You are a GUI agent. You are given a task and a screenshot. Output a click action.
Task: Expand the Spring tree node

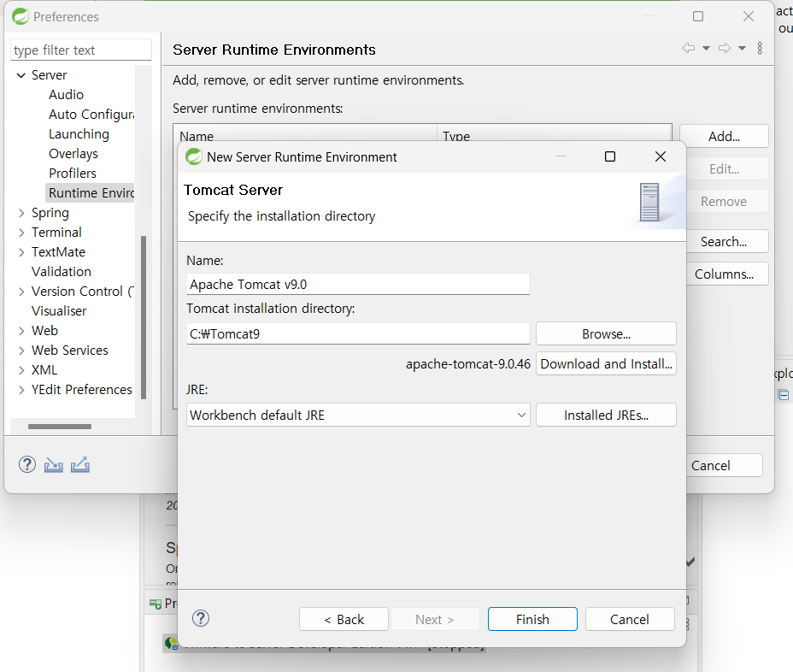pos(21,213)
